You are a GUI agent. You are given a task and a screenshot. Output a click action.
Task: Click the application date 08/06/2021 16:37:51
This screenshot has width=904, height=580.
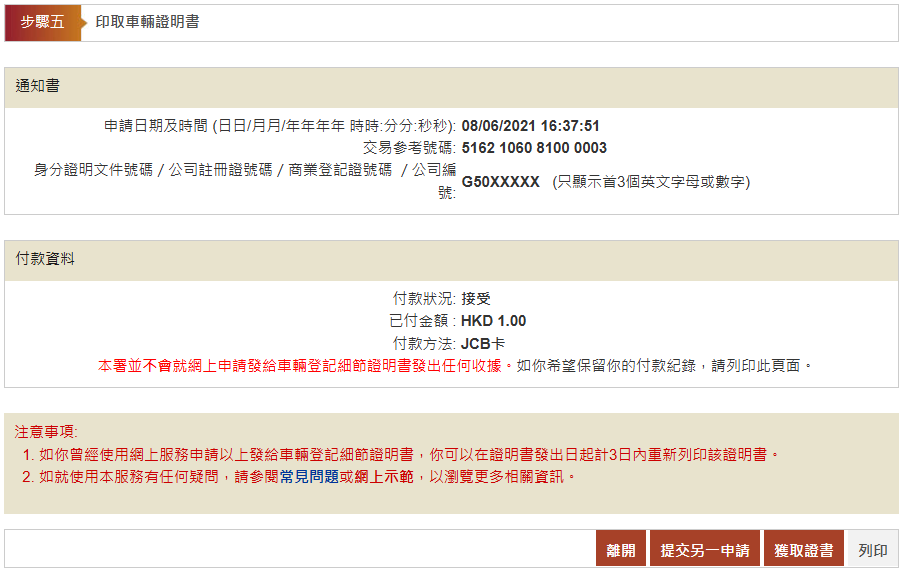(x=530, y=126)
